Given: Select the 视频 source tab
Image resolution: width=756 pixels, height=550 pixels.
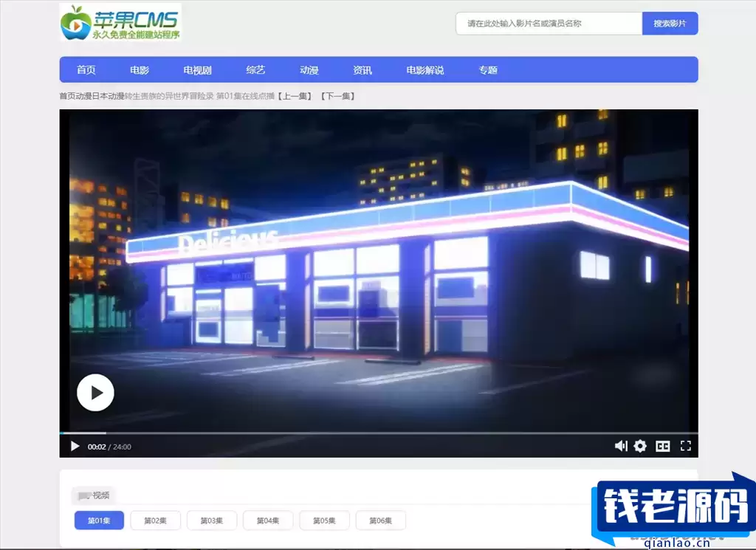Looking at the screenshot, I should [94, 495].
